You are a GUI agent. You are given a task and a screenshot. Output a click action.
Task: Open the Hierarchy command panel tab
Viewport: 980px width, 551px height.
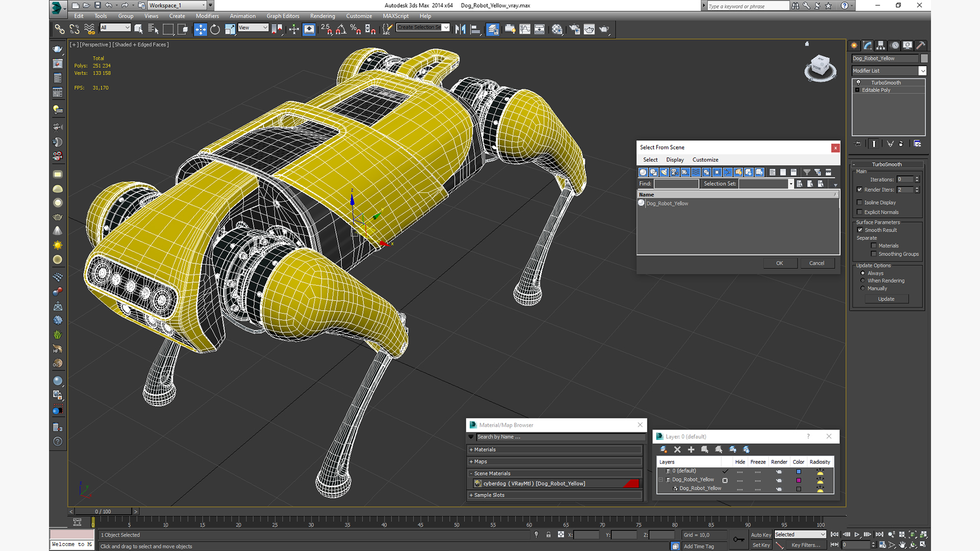point(880,45)
